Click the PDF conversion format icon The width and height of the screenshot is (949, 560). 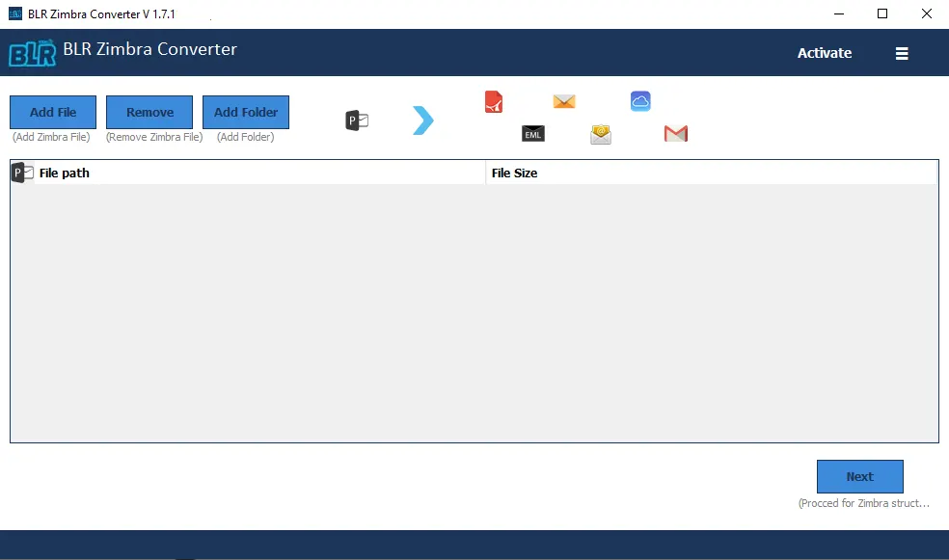493,101
